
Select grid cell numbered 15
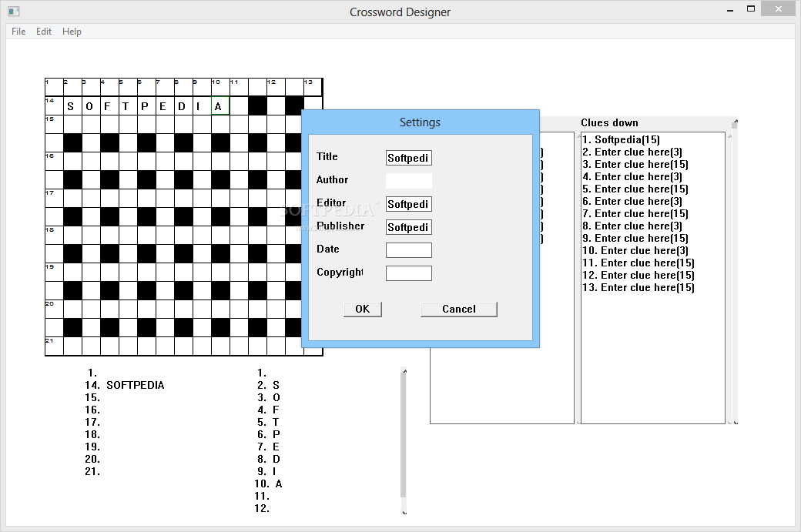(54, 124)
